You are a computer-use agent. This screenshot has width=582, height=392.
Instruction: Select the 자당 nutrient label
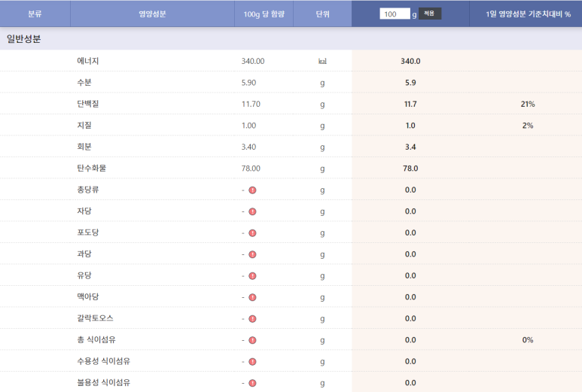(x=84, y=211)
